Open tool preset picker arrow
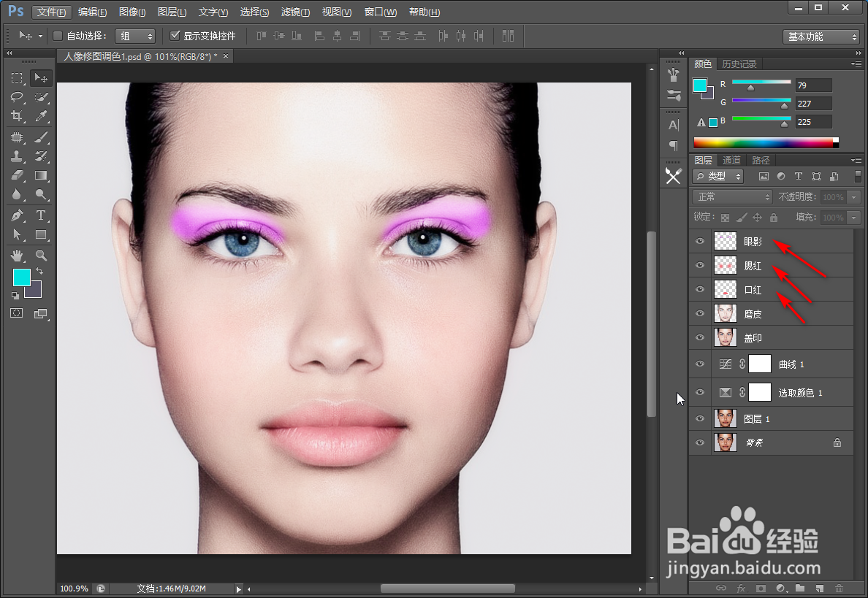Screen dimensions: 868x598 pos(40,36)
